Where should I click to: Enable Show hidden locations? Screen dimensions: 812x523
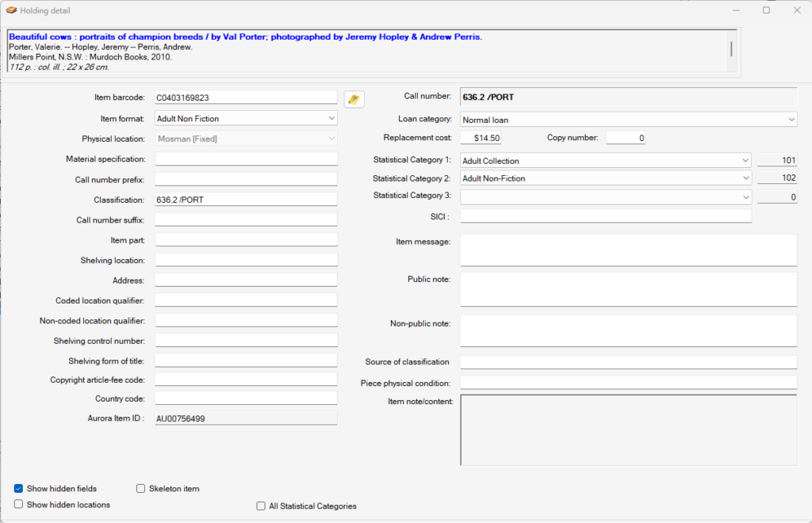point(17,505)
